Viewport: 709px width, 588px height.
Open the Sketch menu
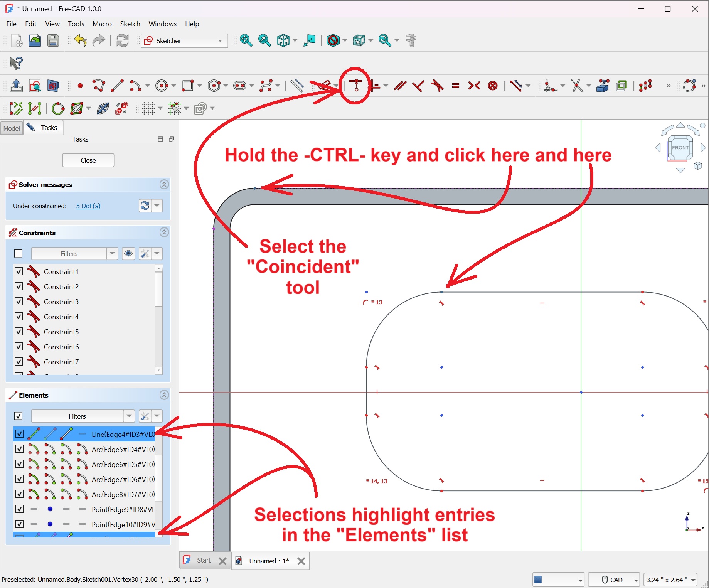[x=130, y=24]
